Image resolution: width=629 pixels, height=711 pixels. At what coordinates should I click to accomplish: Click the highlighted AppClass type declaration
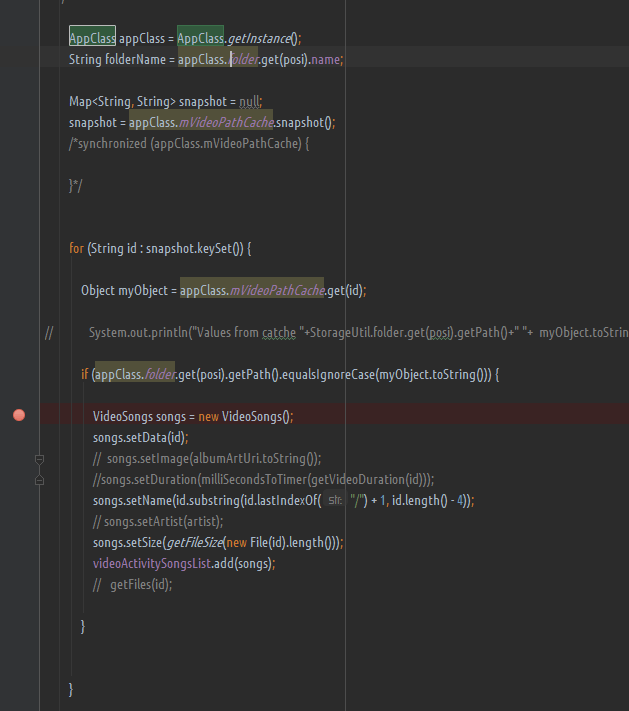click(92, 38)
